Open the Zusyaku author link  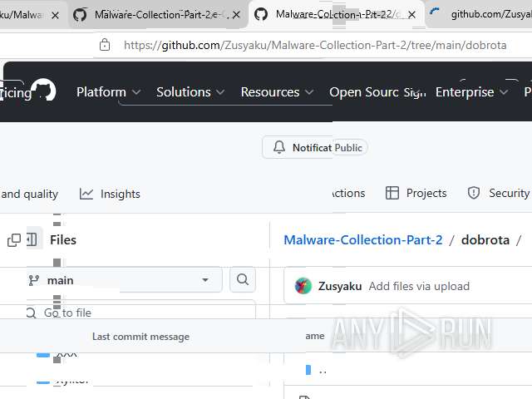click(340, 286)
